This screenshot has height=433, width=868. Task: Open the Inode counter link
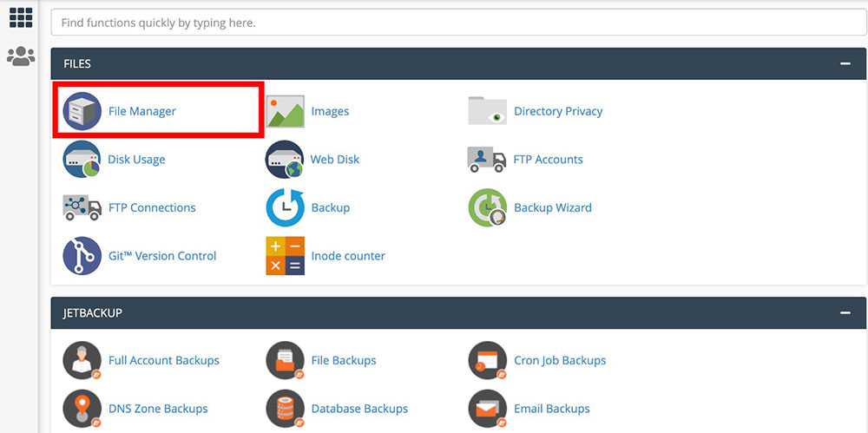(x=348, y=256)
